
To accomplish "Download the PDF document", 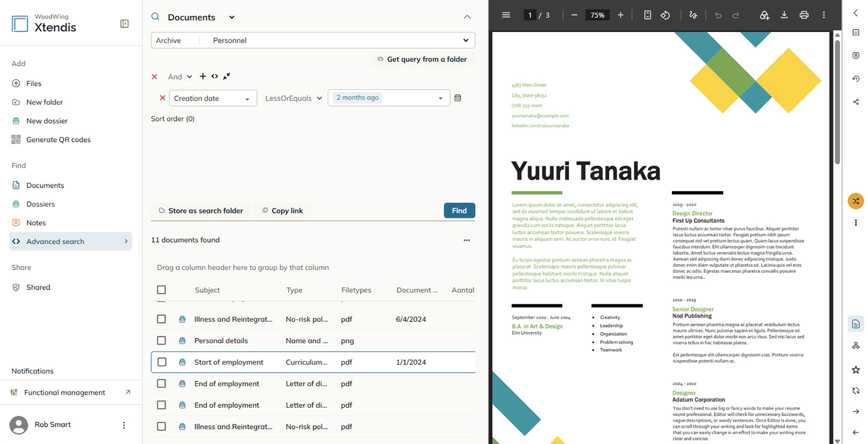I will (784, 15).
